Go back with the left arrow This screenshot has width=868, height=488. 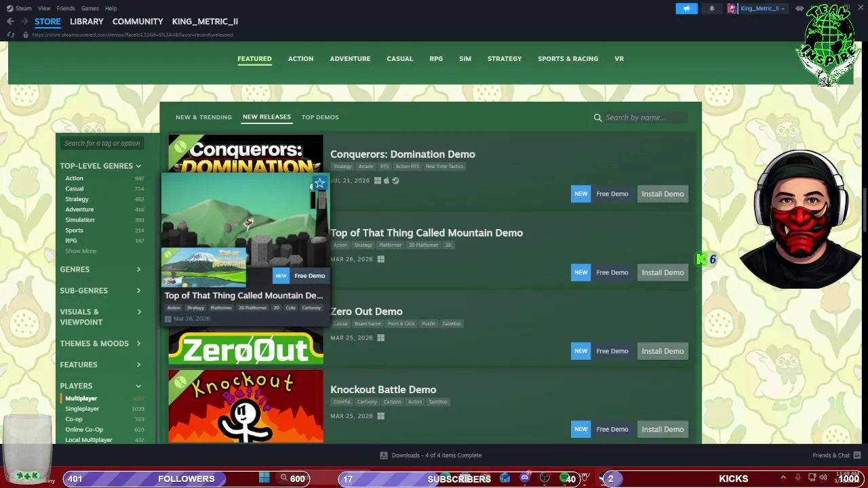click(10, 22)
